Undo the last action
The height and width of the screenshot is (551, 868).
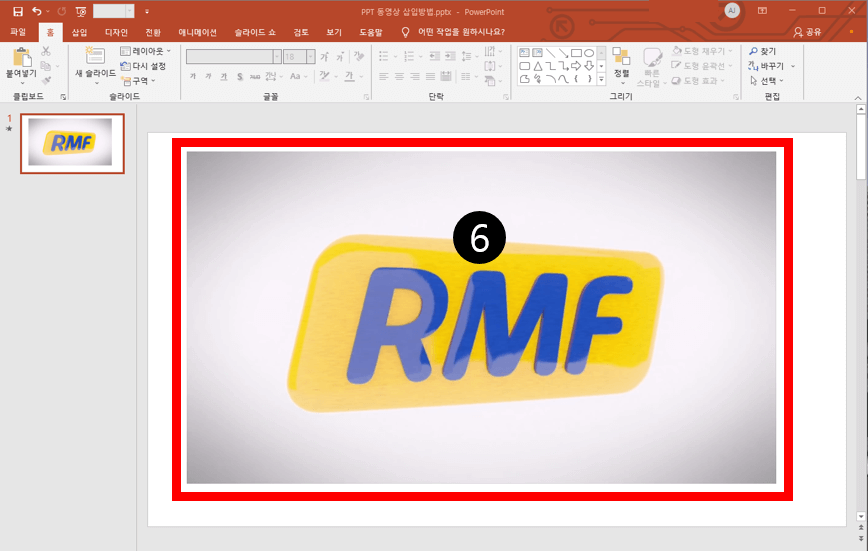(37, 11)
